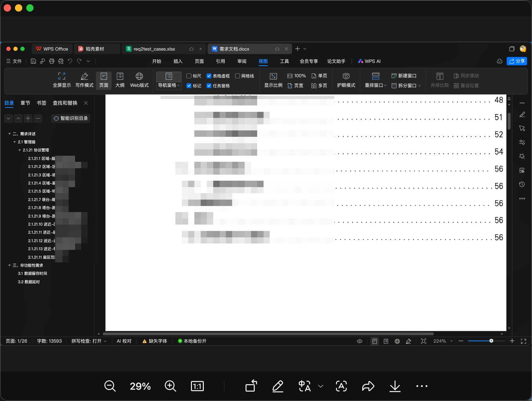Collapse the 三、非功能性需求 tree node
This screenshot has height=401, width=532.
[9, 265]
